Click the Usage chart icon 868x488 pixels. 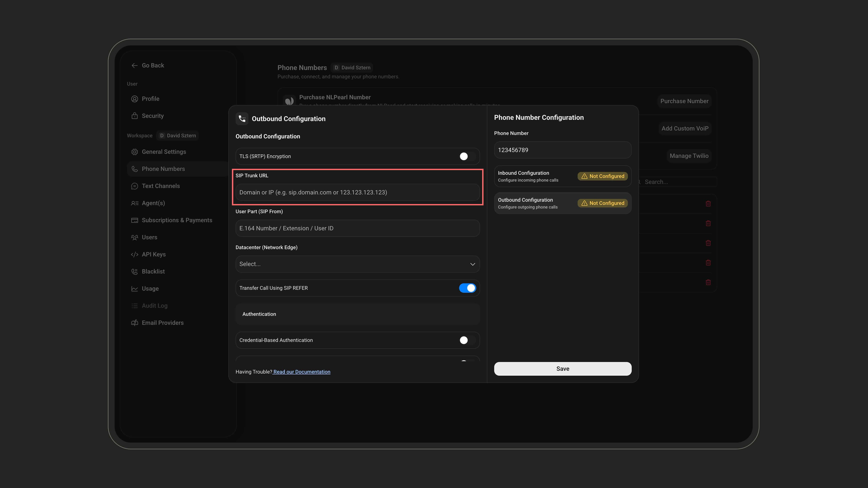(134, 289)
